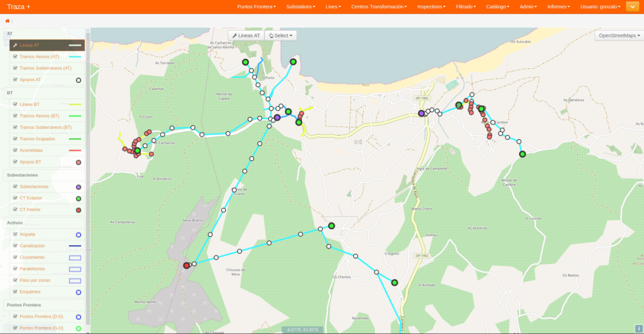Click the Puntos Frontera (G-D) green ring symbol
Screen dimensions: 644x334
pyautogui.click(x=78, y=328)
